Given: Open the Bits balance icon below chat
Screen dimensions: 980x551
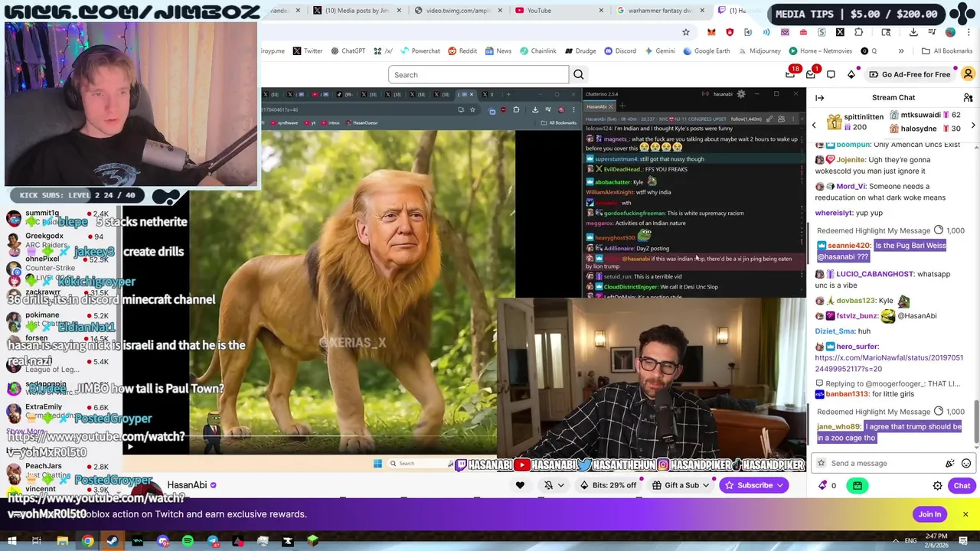Looking at the screenshot, I should tap(823, 485).
